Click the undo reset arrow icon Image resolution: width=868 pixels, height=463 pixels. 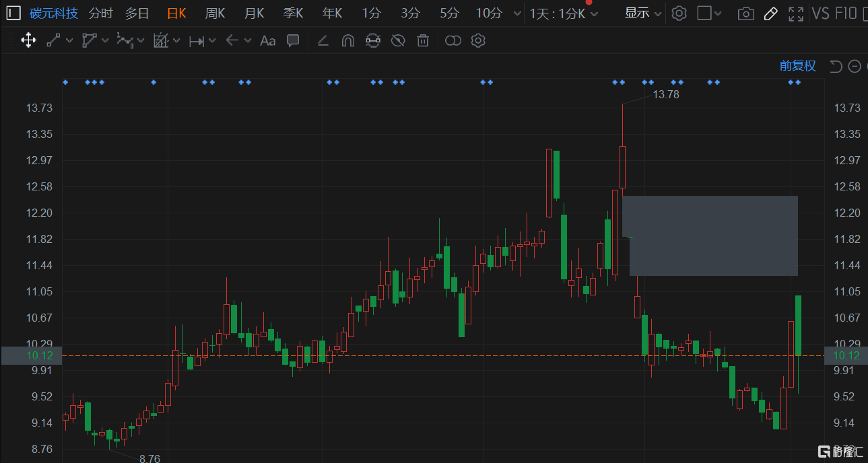tap(836, 65)
